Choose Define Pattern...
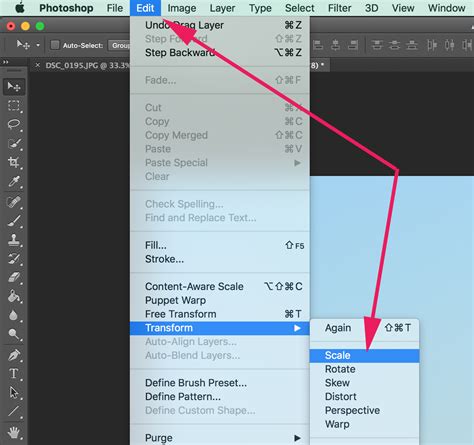Image resolution: width=474 pixels, height=445 pixels. [220, 397]
